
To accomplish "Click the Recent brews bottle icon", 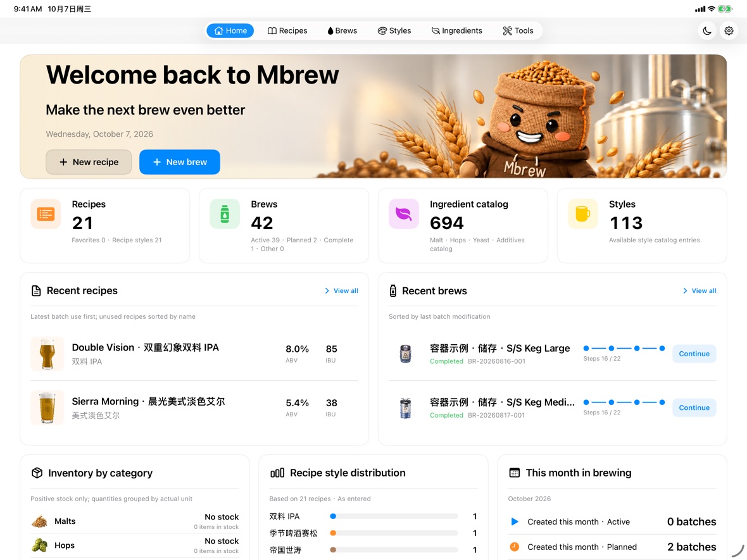I will tap(393, 290).
